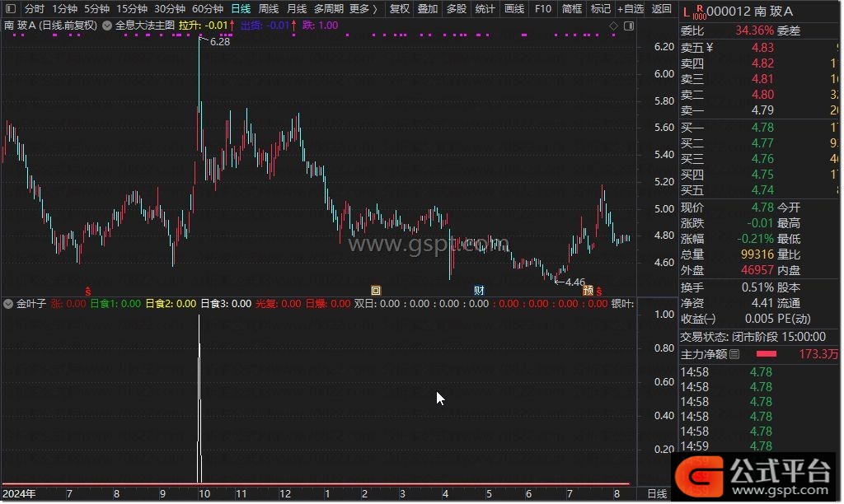
Task: Click the L badge before stock code 000012
Action: (686, 12)
